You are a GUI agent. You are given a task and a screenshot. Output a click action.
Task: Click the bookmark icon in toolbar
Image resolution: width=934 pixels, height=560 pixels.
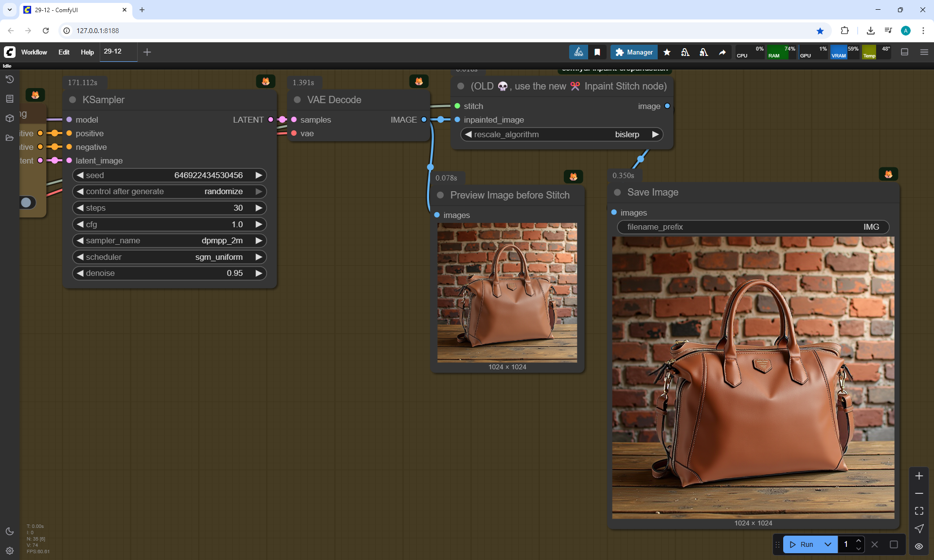click(597, 52)
